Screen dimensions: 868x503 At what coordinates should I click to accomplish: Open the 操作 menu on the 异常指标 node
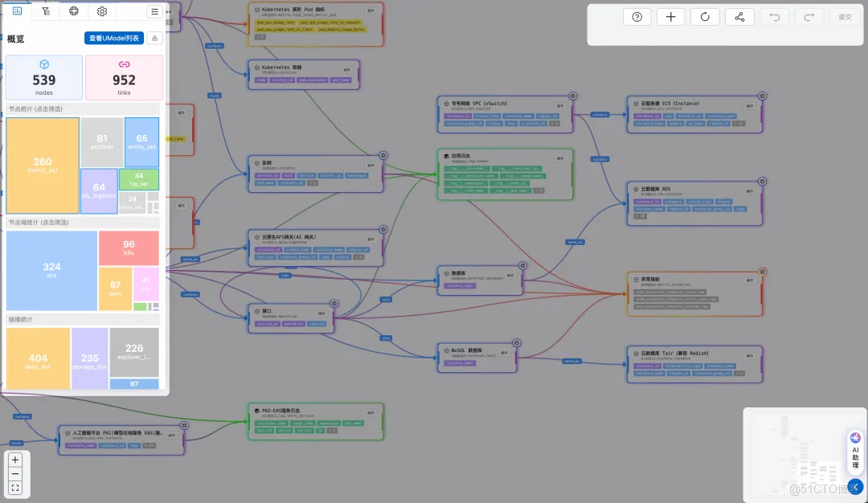click(x=749, y=280)
